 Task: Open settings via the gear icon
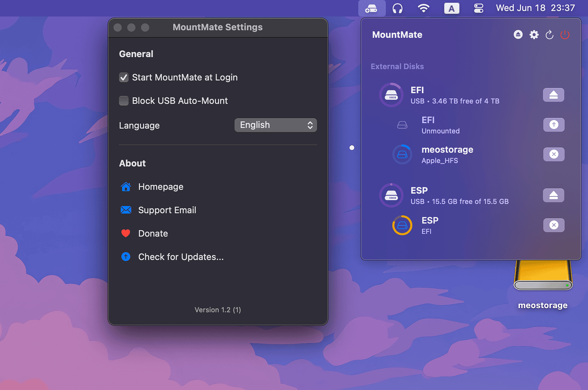(534, 35)
